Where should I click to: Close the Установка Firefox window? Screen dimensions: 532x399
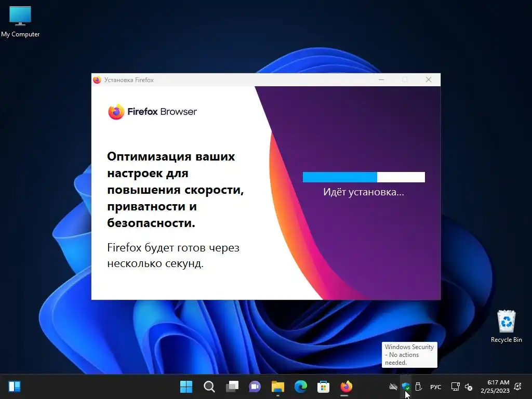429,79
